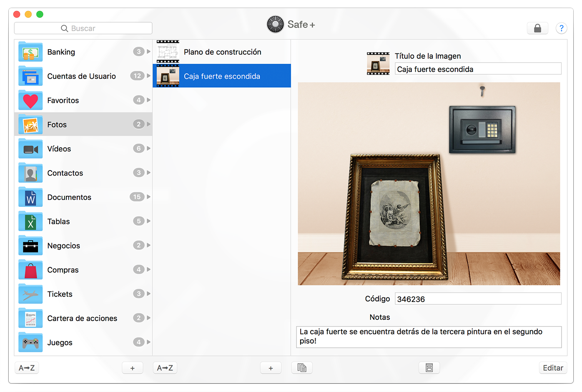Lock the safe with padlock button
This screenshot has height=392, width=582.
click(x=538, y=28)
